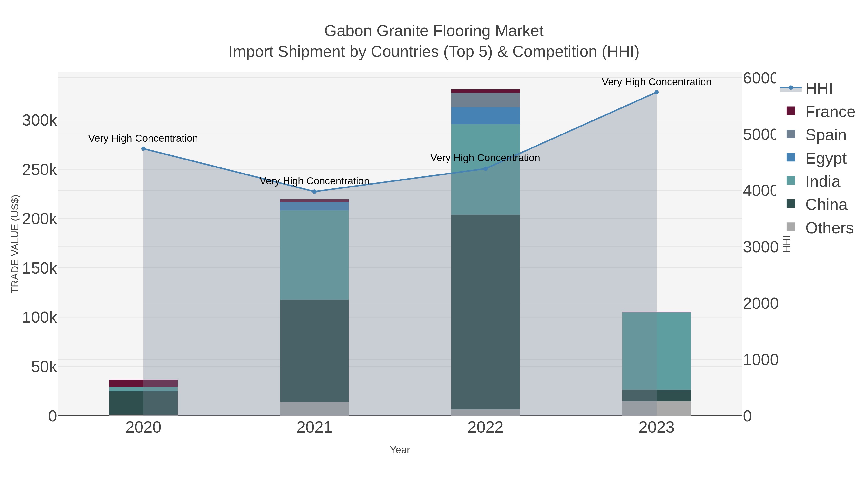Click the France maroon legend swatch
Screen dimensions: 868x488
coord(791,111)
